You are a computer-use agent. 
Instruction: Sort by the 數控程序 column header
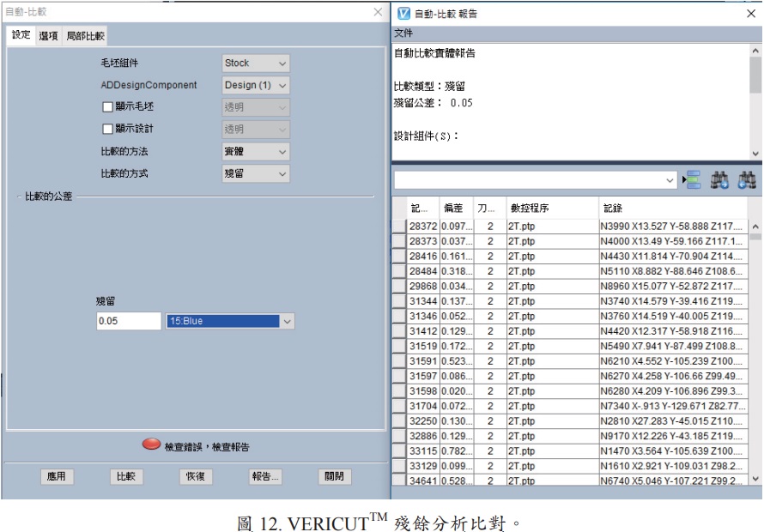tap(553, 208)
